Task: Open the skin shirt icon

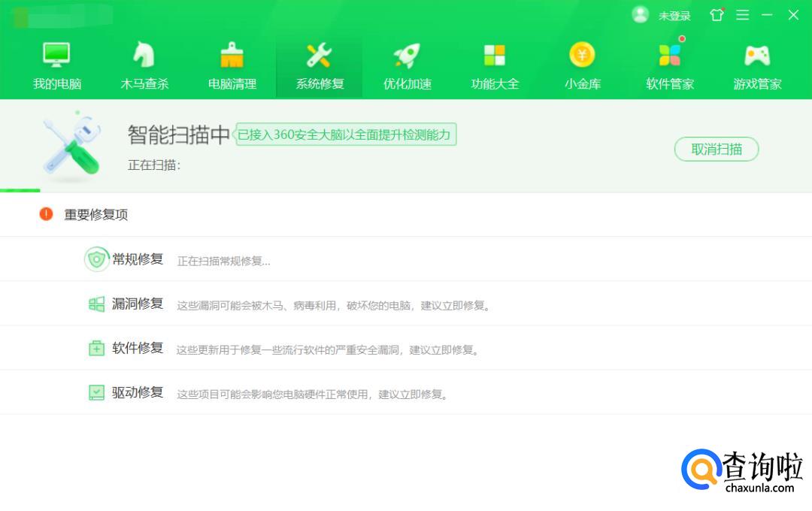Action: (x=717, y=14)
